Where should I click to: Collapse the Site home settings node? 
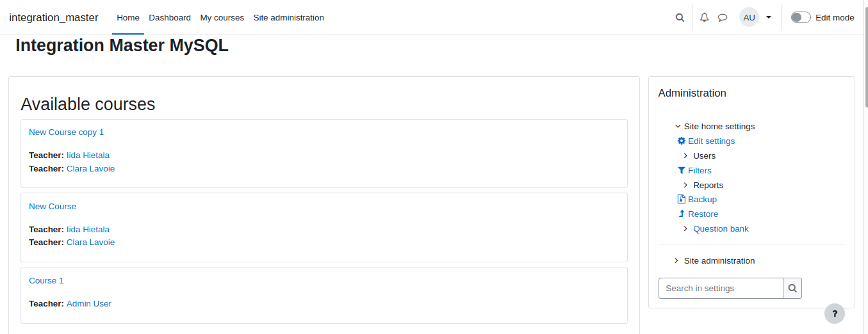point(678,126)
